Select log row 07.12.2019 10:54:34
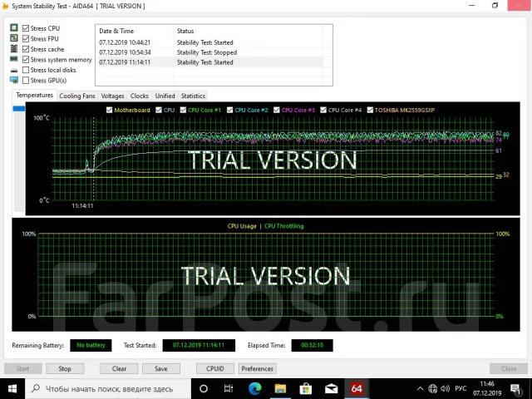Screen dimensions: 532x399 (209, 52)
